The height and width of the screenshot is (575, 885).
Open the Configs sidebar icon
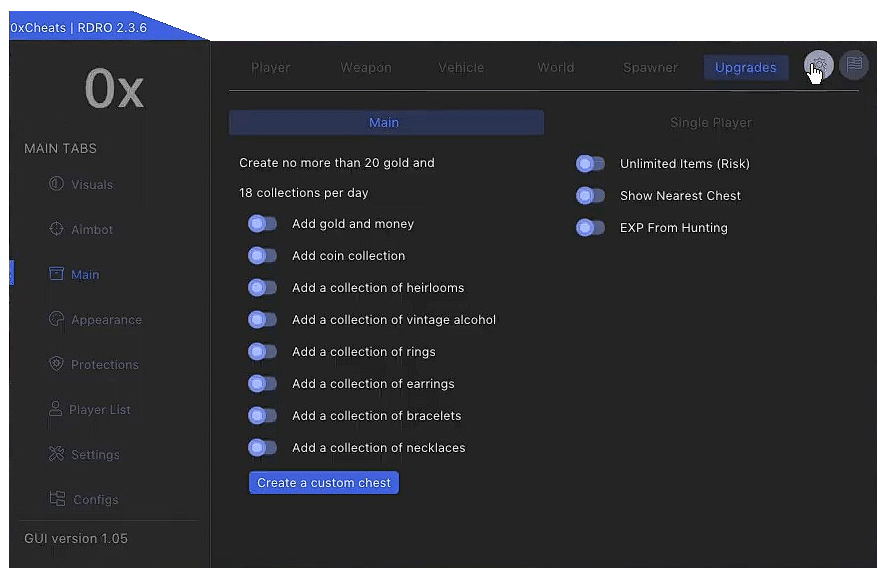[x=57, y=499]
